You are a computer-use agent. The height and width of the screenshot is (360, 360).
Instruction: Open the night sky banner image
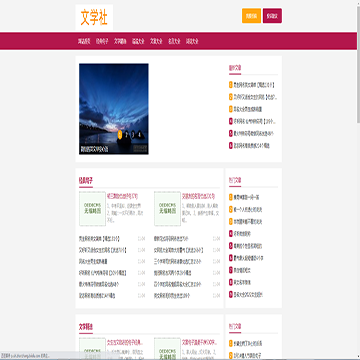[114, 109]
